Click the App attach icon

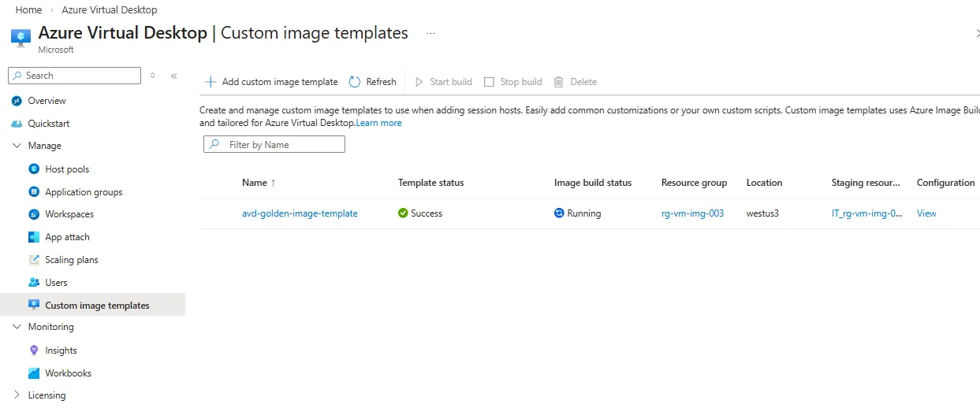pos(34,237)
